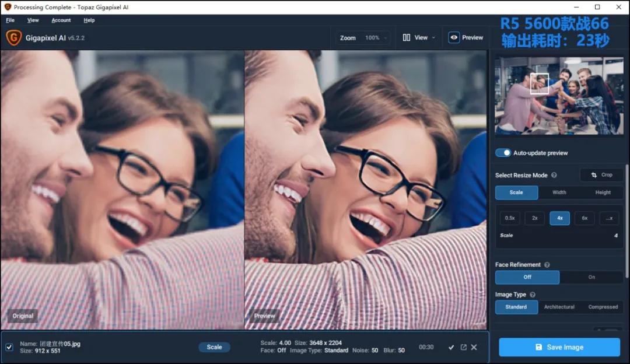
Task: Toggle the Auto-update preview switch
Action: point(503,153)
